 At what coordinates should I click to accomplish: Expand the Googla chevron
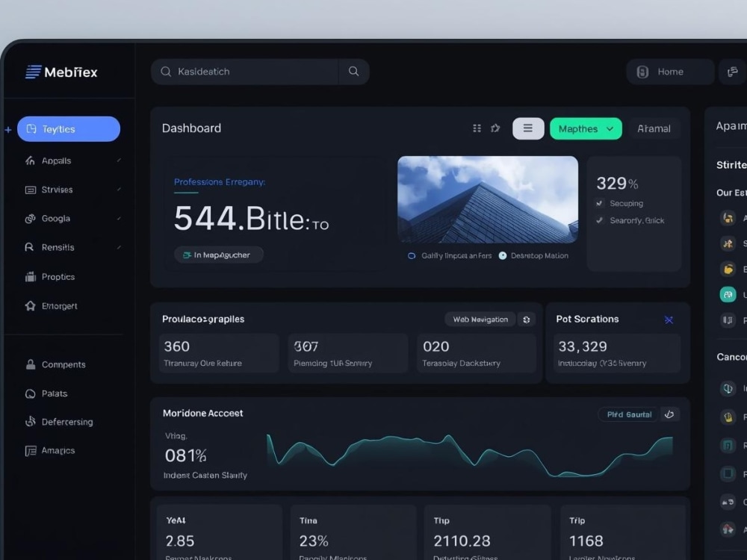tap(119, 219)
